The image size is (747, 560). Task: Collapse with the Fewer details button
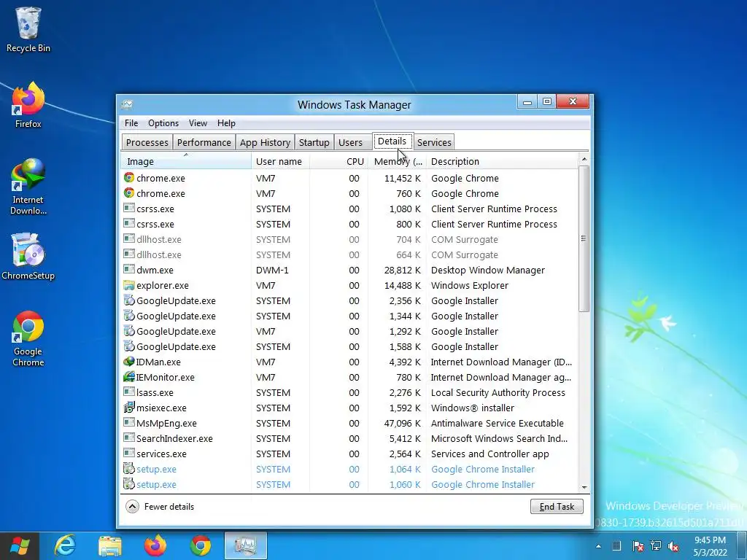pyautogui.click(x=160, y=506)
